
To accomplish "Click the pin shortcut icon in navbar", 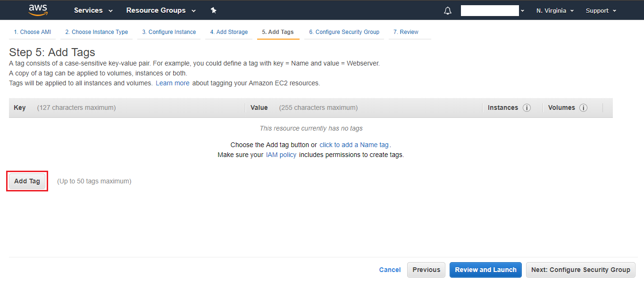I will point(213,10).
